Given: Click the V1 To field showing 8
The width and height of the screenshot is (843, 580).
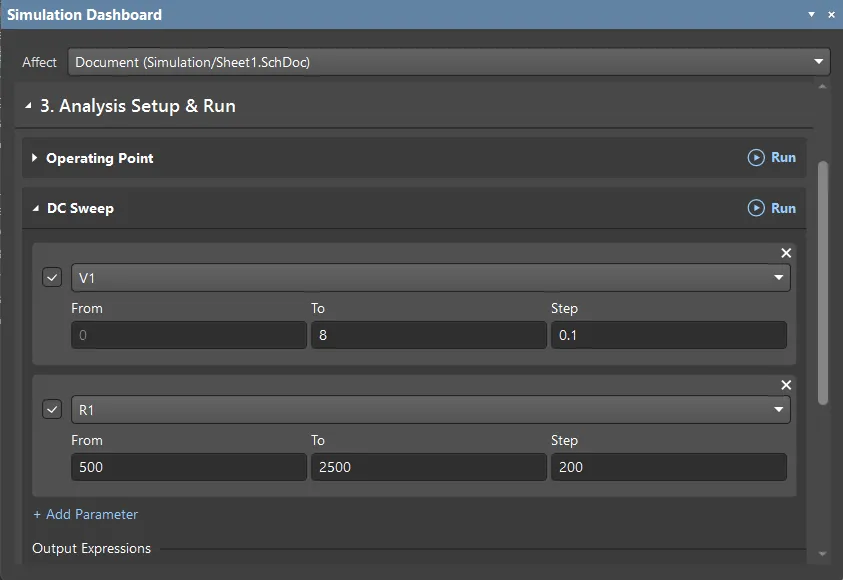Looking at the screenshot, I should pos(428,334).
